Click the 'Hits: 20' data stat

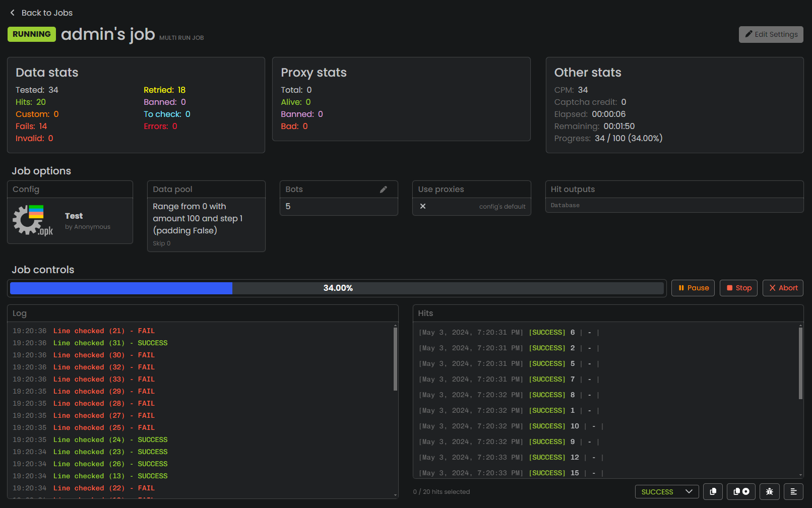tap(31, 102)
